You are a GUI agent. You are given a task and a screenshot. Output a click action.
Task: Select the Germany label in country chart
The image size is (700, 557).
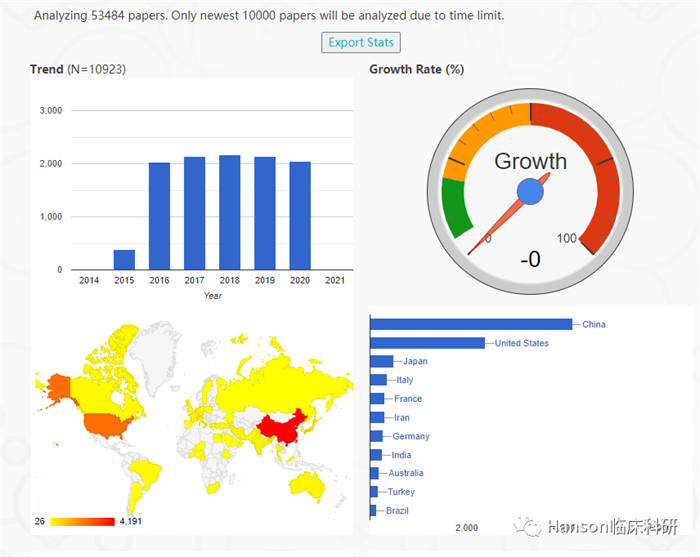coord(411,436)
